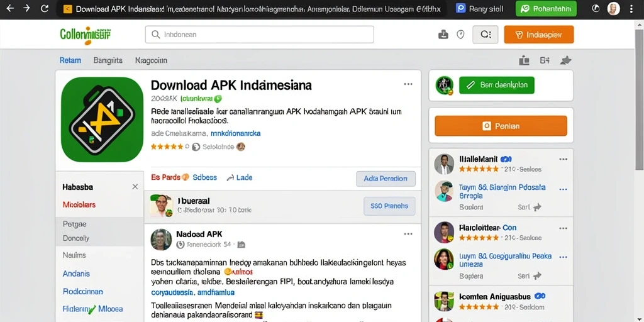Go back with the browser back arrow
Screen dimensions: 644x322
[10, 9]
